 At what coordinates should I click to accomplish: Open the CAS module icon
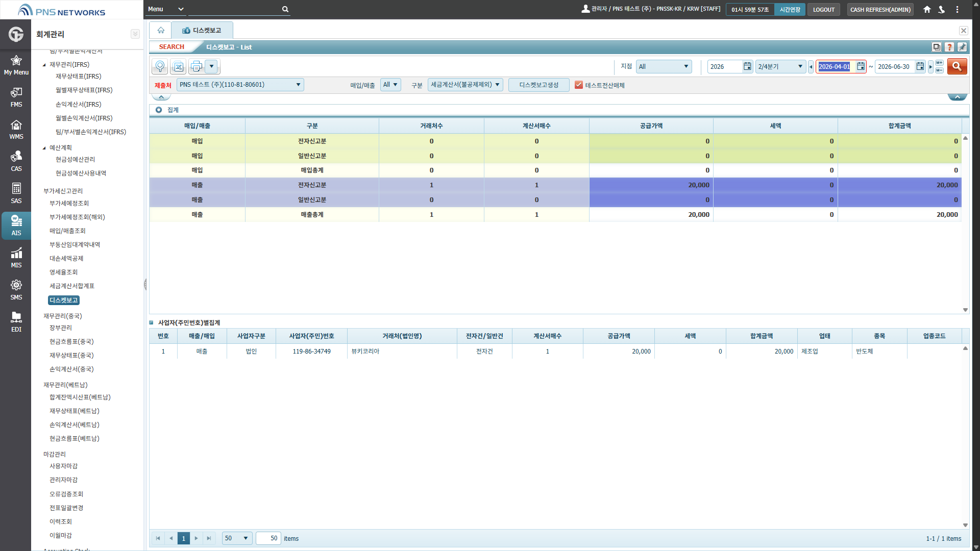point(16,161)
